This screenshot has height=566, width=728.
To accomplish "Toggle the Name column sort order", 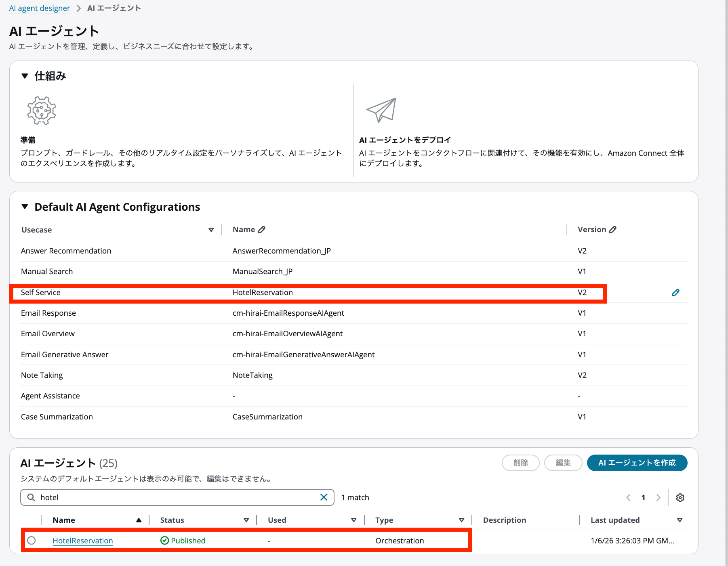I will (139, 520).
